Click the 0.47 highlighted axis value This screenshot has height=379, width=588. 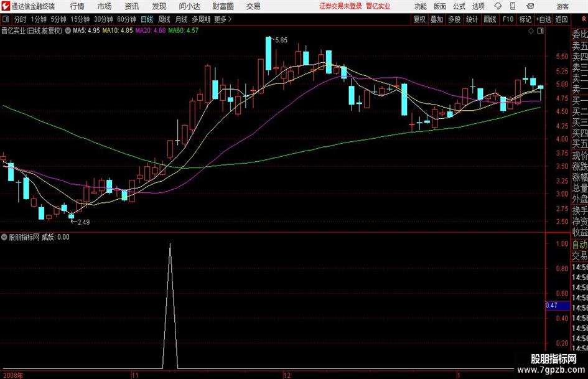tap(558, 306)
